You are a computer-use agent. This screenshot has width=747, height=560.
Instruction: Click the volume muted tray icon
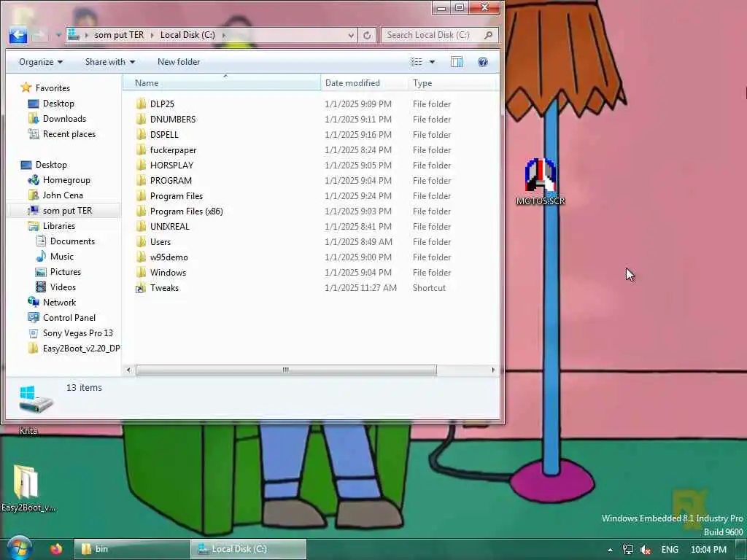(646, 550)
